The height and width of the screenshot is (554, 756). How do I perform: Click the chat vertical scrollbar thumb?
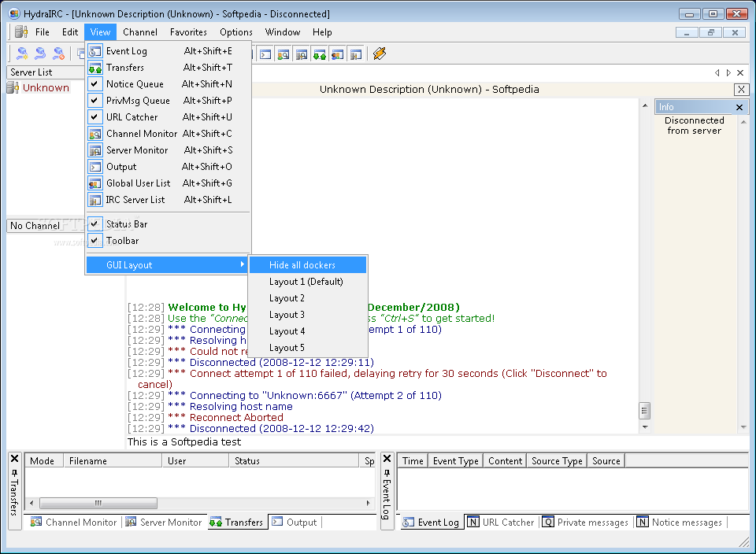(645, 411)
